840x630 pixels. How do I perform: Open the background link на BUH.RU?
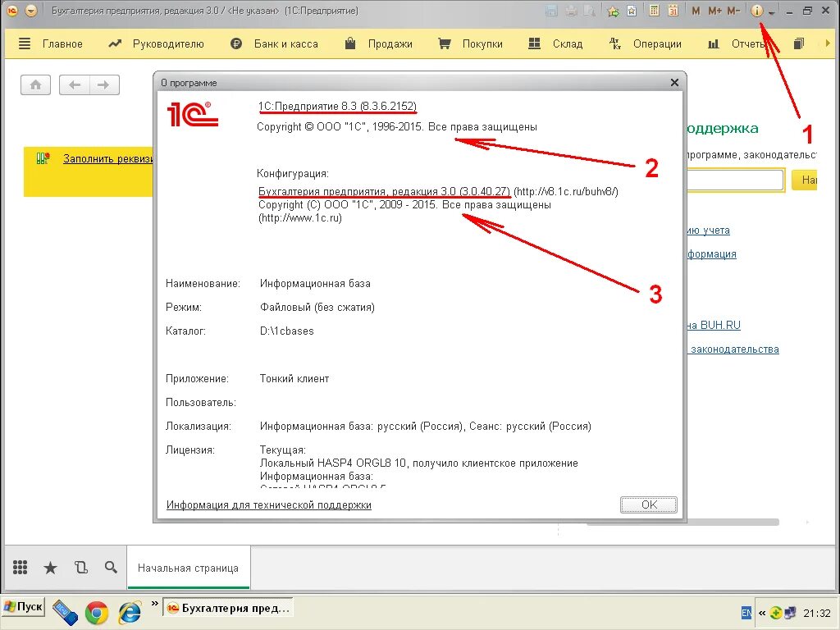pyautogui.click(x=714, y=325)
